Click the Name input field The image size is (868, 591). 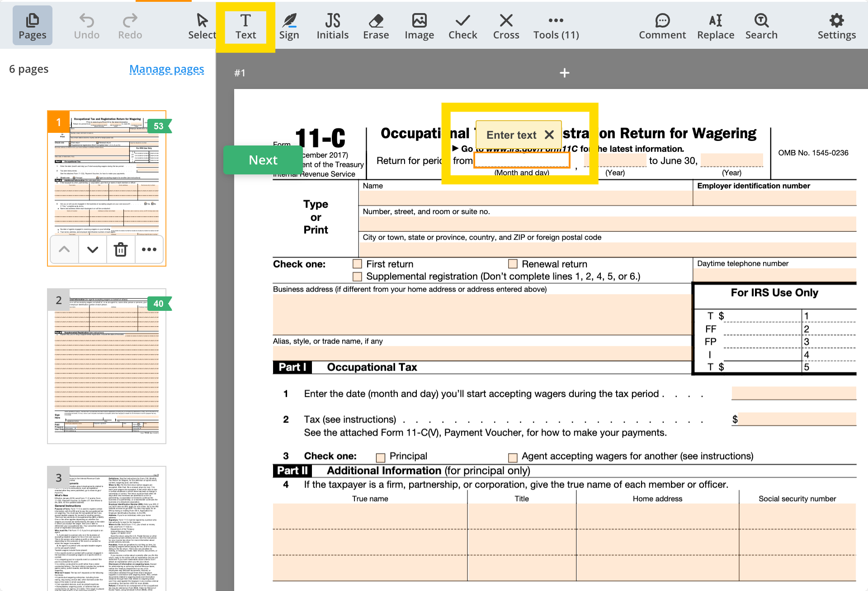(x=526, y=198)
